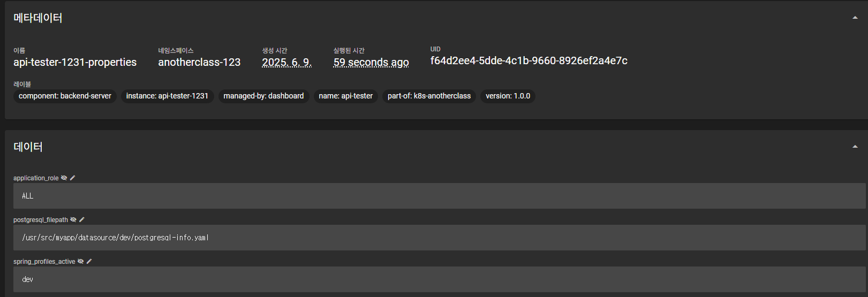Click the component: backend-server label chip
Viewport: 868px width, 297px height.
click(65, 96)
